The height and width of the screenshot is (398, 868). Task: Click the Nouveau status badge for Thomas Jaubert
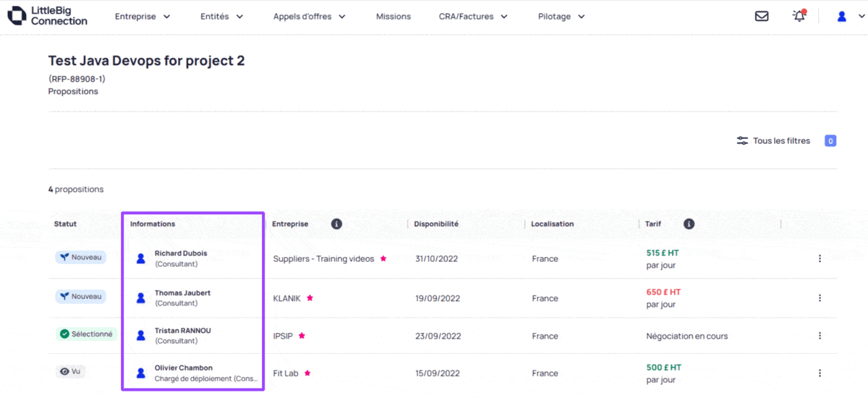tap(81, 296)
